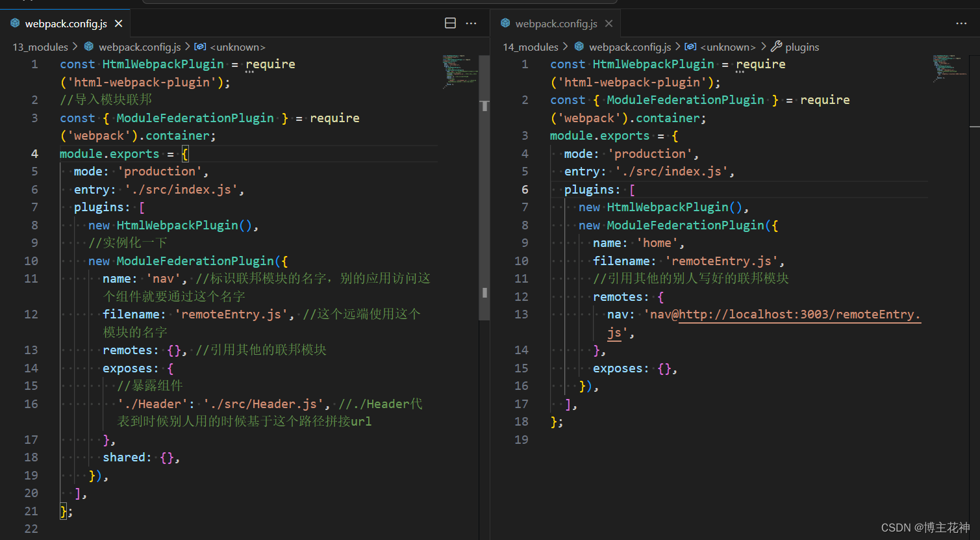Click the wrench icon beside plugins breadcrumb
The height and width of the screenshot is (540, 980).
click(776, 47)
